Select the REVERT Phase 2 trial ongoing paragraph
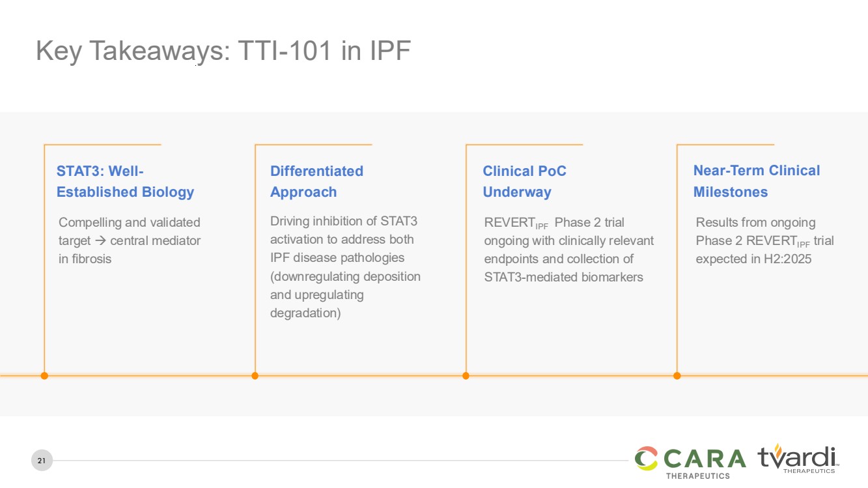Viewport: 868px width, 488px height. [568, 250]
